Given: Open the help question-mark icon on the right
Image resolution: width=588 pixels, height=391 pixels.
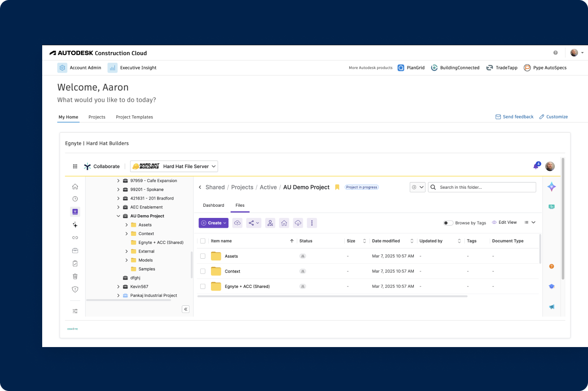Looking at the screenshot, I should coord(551,266).
